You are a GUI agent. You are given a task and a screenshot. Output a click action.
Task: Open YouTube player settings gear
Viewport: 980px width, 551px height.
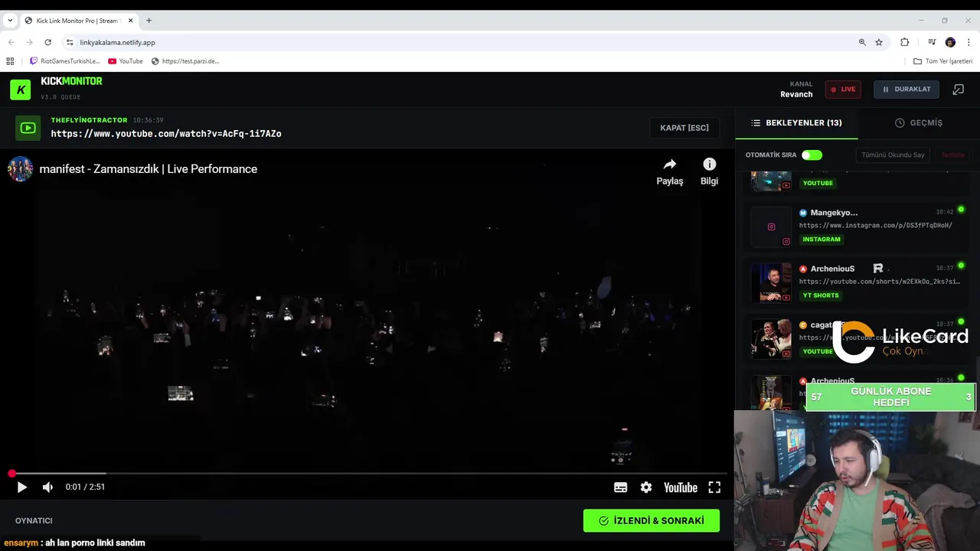646,487
